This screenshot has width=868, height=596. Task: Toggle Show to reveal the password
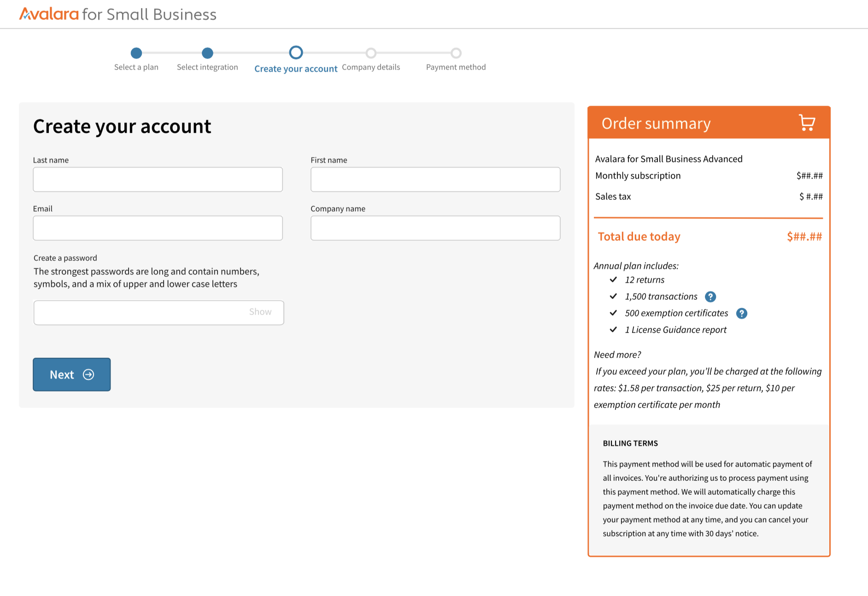coord(260,312)
